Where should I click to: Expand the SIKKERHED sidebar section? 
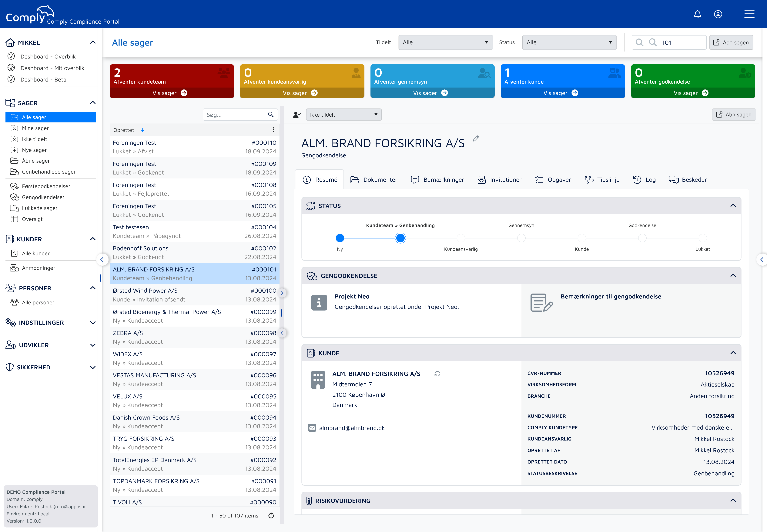coord(93,367)
